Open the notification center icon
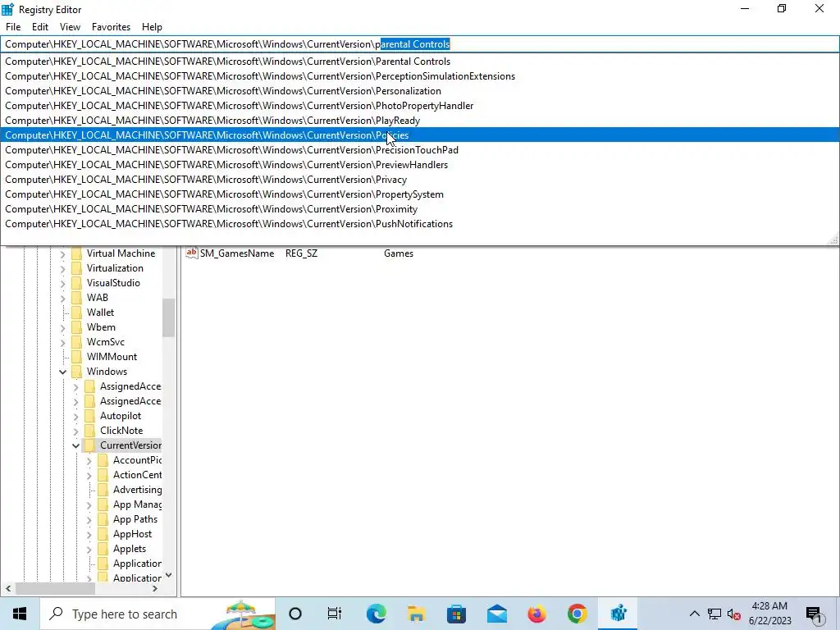Viewport: 840px width, 630px height. (815, 614)
